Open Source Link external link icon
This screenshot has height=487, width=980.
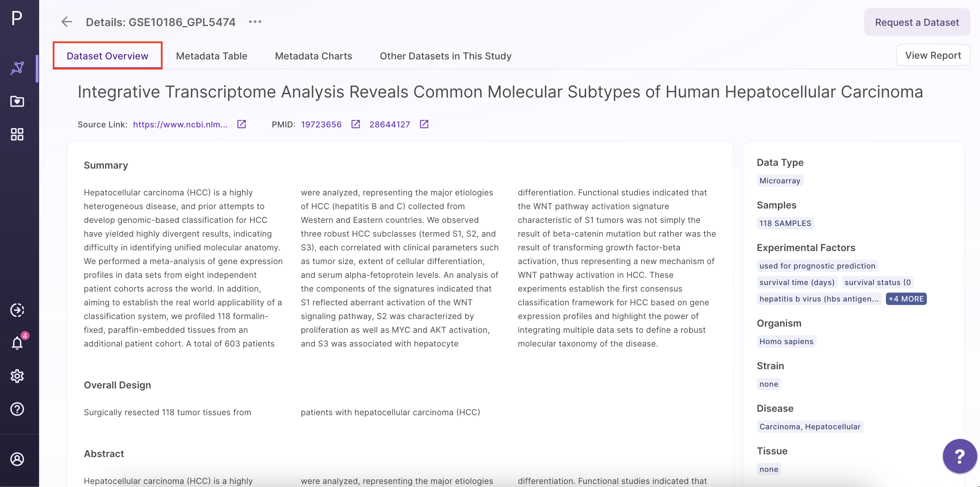click(242, 124)
